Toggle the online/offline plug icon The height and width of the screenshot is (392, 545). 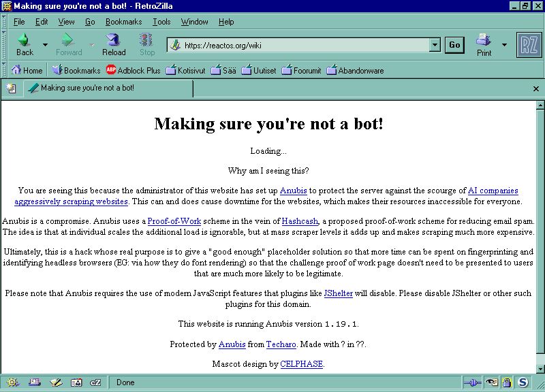(472, 382)
